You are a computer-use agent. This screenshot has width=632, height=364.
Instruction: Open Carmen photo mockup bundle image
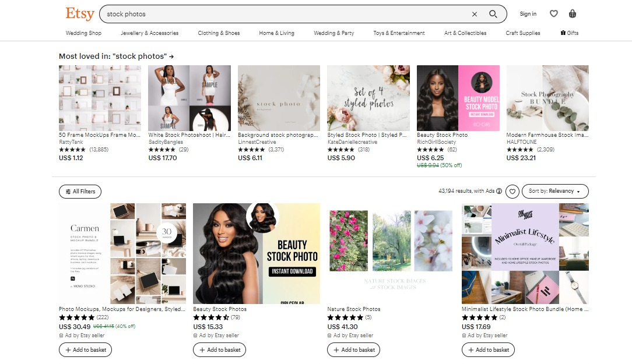[x=122, y=253]
